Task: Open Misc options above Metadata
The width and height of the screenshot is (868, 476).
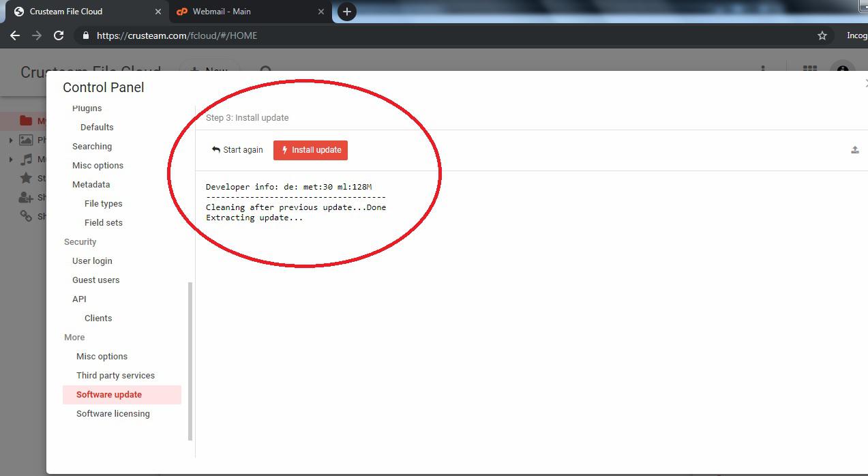Action: pyautogui.click(x=98, y=165)
